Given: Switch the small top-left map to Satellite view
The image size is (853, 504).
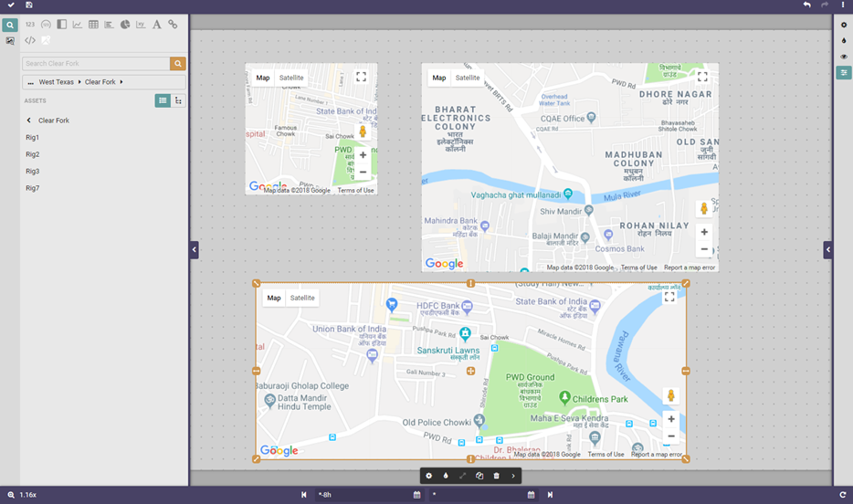Looking at the screenshot, I should pyautogui.click(x=291, y=78).
